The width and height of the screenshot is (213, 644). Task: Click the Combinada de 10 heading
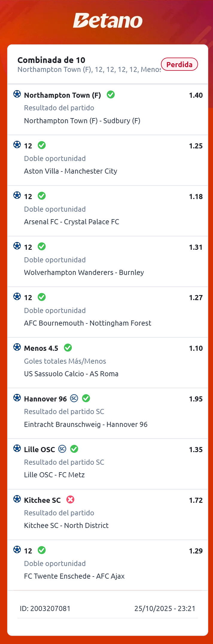pos(51,60)
